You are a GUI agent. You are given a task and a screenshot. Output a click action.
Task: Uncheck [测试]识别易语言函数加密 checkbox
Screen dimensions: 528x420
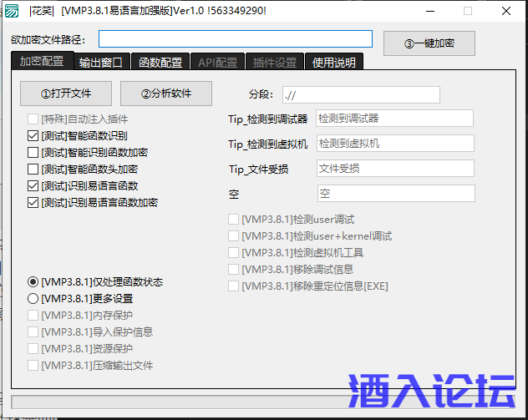point(33,203)
